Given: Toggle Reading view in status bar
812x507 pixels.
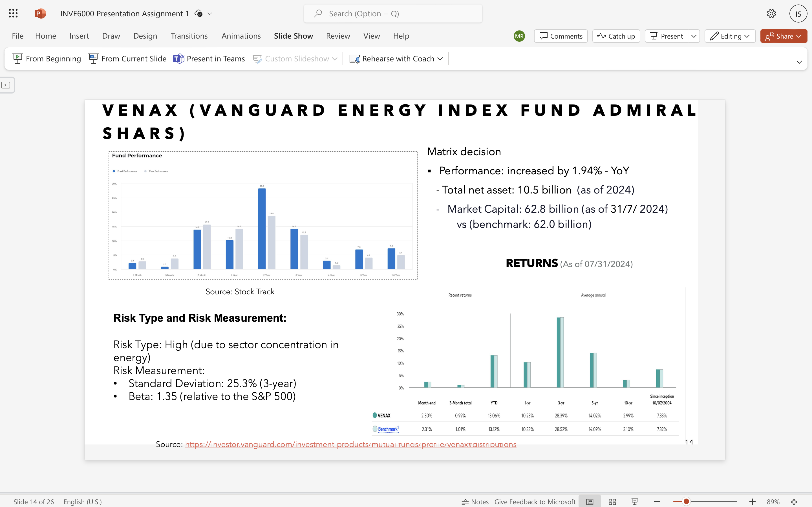Looking at the screenshot, I should [x=634, y=502].
